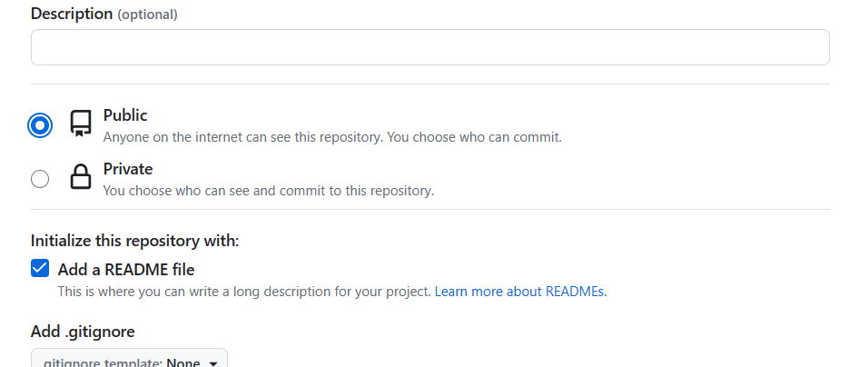Choose the Private visibility radio button
This screenshot has width=868, height=367.
pyautogui.click(x=40, y=179)
